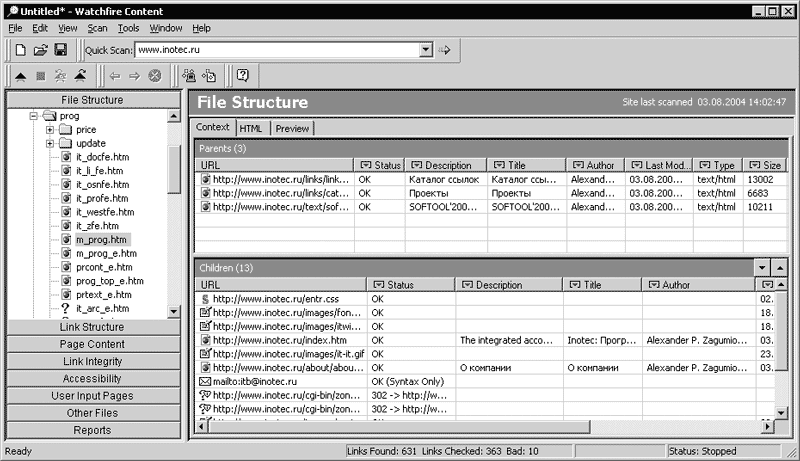The height and width of the screenshot is (461, 800).
Task: Click the stylesheet icon beside entr.css
Action: (205, 299)
